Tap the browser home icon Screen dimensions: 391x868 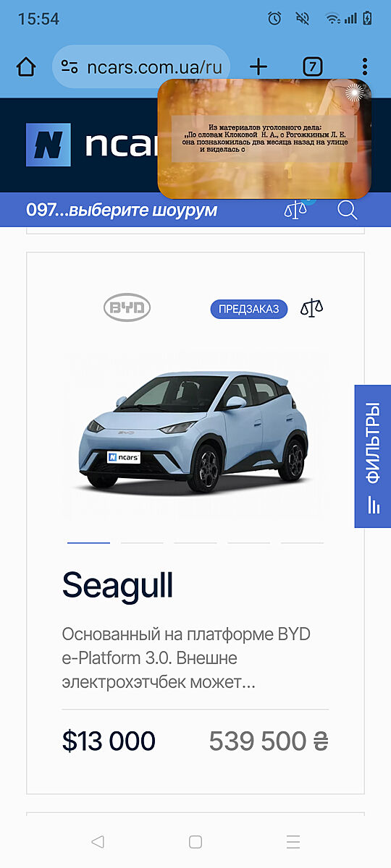click(26, 67)
